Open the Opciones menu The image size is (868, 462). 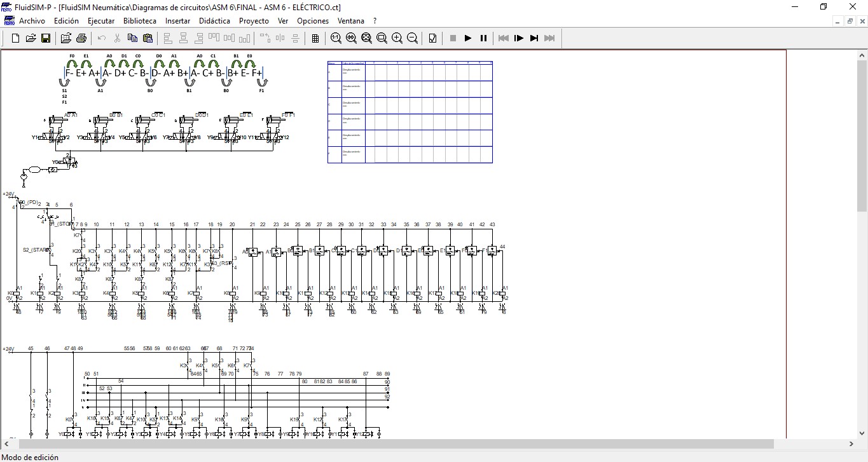coord(313,21)
